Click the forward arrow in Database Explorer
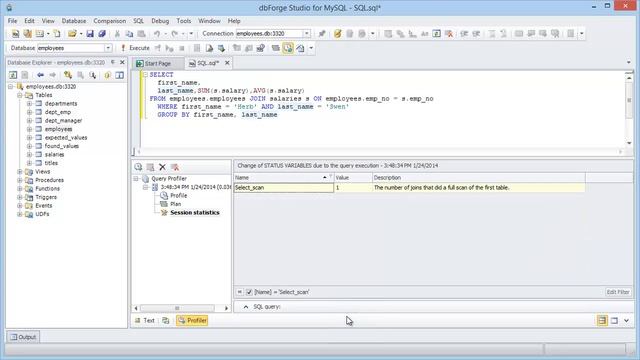Screen dimensions: 640x360 (53, 75)
